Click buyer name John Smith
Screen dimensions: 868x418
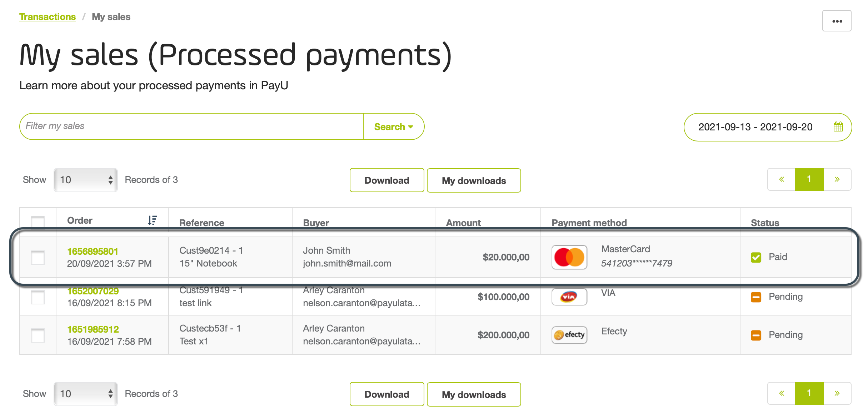click(x=326, y=250)
